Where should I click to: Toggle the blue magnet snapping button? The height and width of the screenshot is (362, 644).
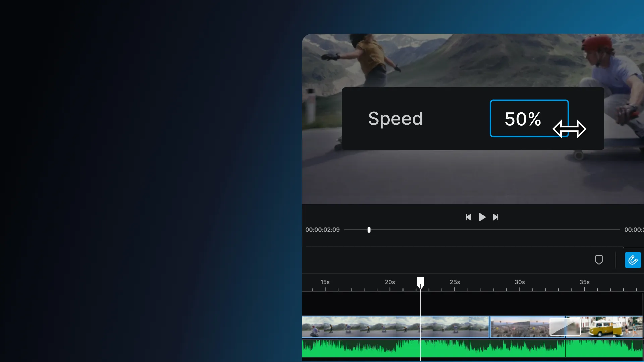point(633,260)
